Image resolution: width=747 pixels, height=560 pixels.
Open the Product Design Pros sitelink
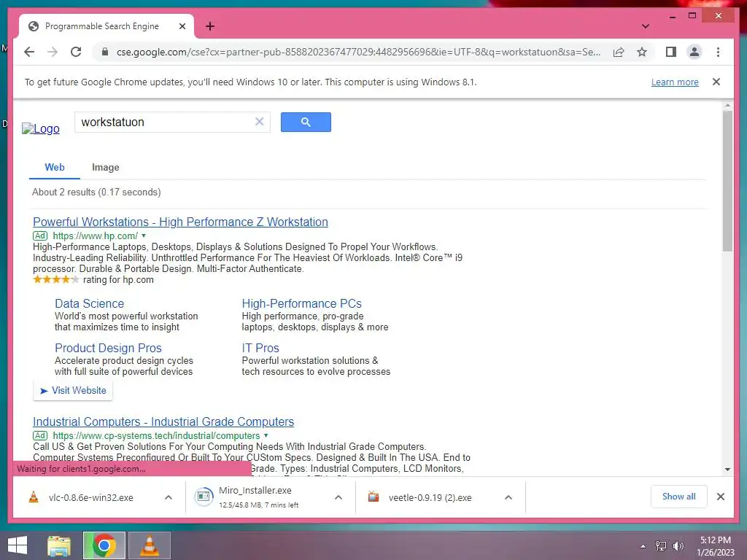(x=108, y=348)
